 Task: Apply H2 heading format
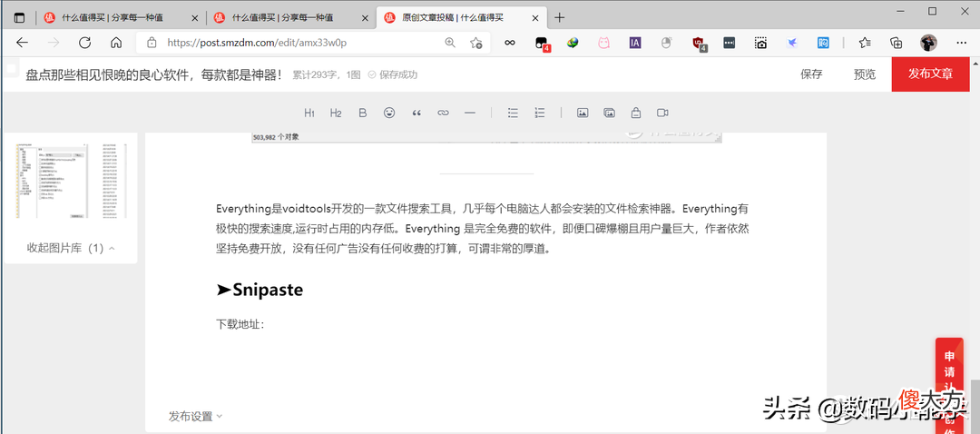pyautogui.click(x=336, y=113)
